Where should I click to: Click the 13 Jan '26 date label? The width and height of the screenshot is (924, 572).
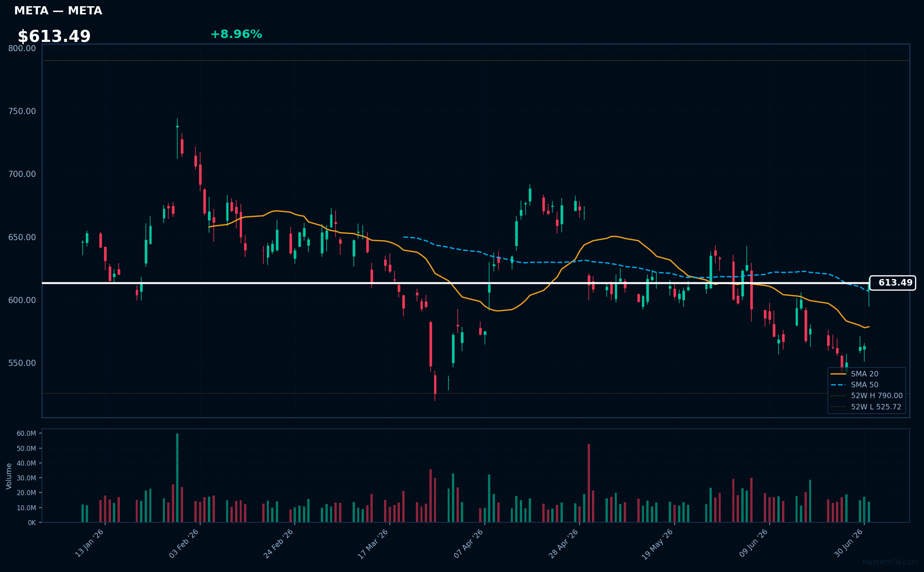(89, 543)
